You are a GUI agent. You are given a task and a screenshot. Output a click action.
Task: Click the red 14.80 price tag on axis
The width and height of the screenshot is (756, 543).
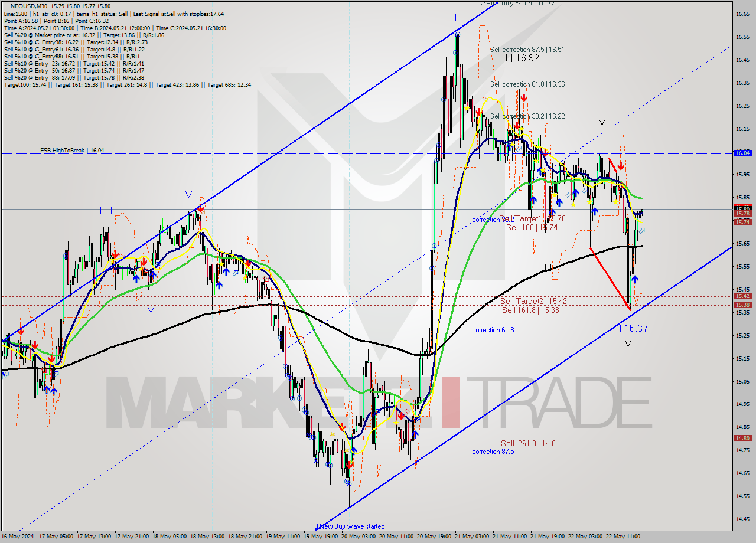(x=742, y=438)
